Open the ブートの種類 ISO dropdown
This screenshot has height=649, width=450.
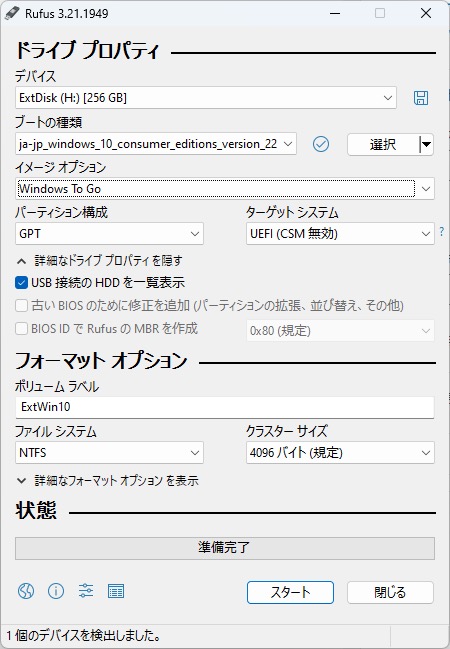[156, 144]
